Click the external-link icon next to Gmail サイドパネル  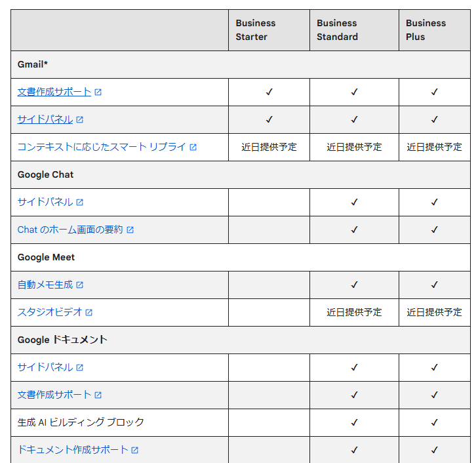click(80, 119)
